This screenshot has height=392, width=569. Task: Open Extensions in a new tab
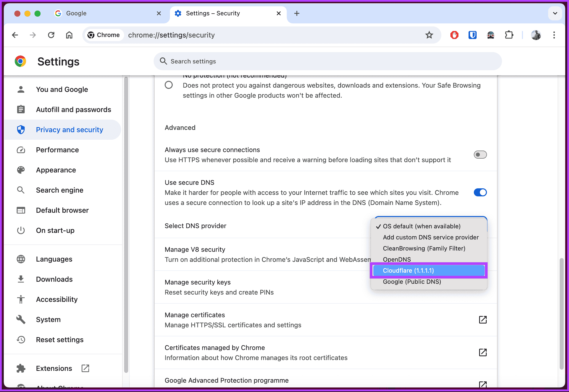tap(63, 368)
